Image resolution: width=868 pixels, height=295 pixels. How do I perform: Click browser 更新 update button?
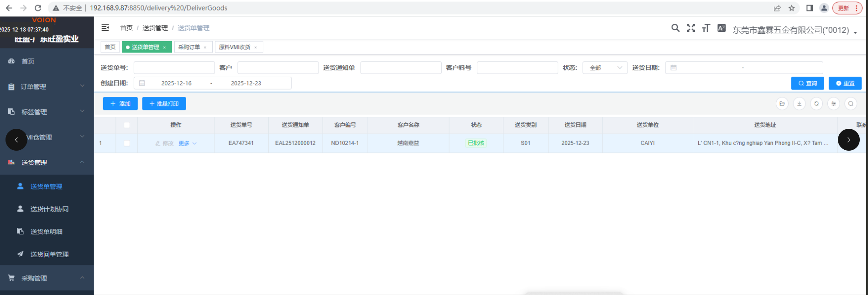tap(848, 8)
